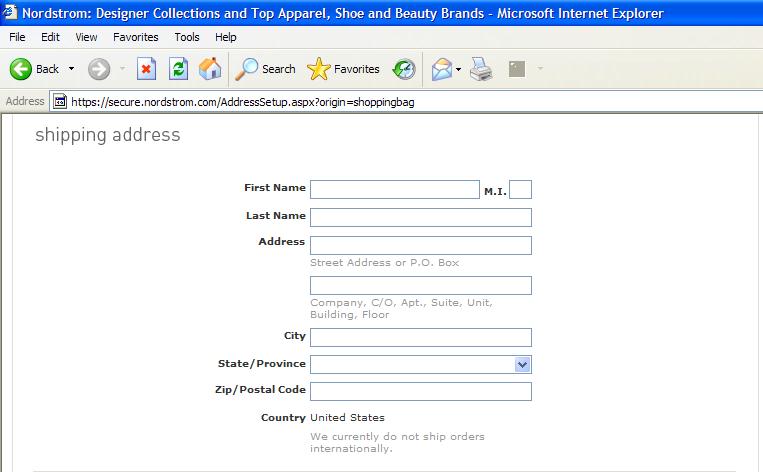Print the page with printer icon
Image resolution: width=763 pixels, height=472 pixels.
tap(481, 69)
